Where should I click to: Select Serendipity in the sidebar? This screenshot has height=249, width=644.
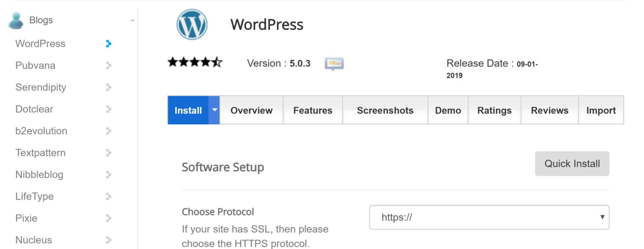coord(41,87)
